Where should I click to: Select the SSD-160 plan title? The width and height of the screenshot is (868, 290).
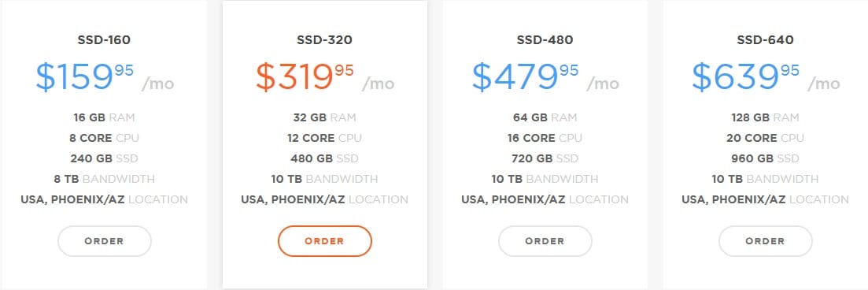104,40
